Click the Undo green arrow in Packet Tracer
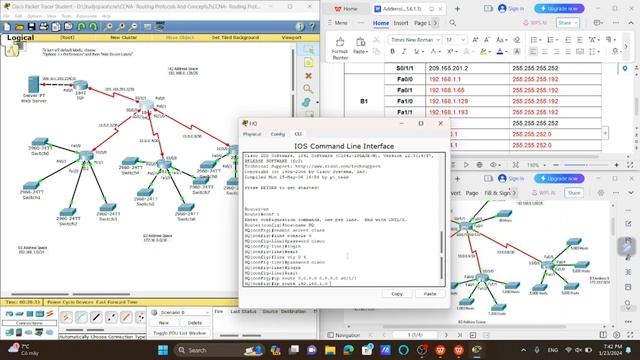Screen dimensions: 640x360 [81, 27]
